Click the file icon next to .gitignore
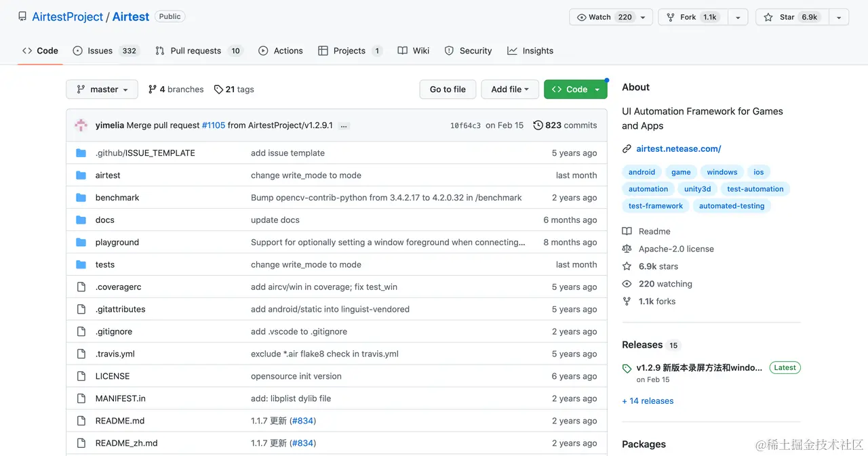The height and width of the screenshot is (456, 868). coord(81,332)
